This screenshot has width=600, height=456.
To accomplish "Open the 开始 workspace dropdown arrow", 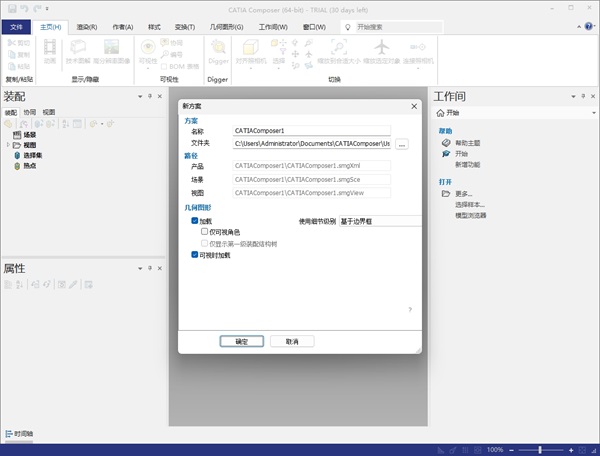I will coord(594,113).
